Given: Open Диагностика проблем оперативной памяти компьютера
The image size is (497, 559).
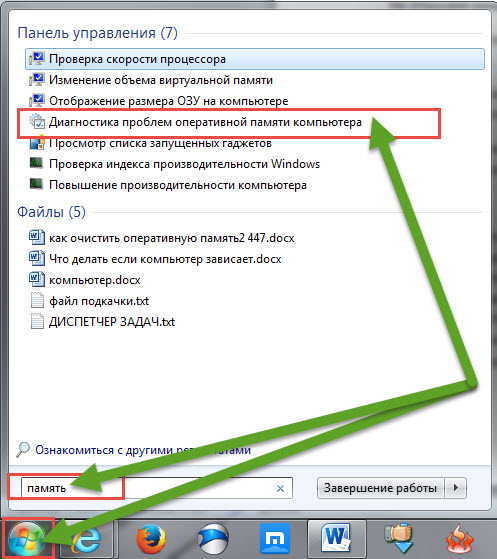Looking at the screenshot, I should [x=205, y=122].
